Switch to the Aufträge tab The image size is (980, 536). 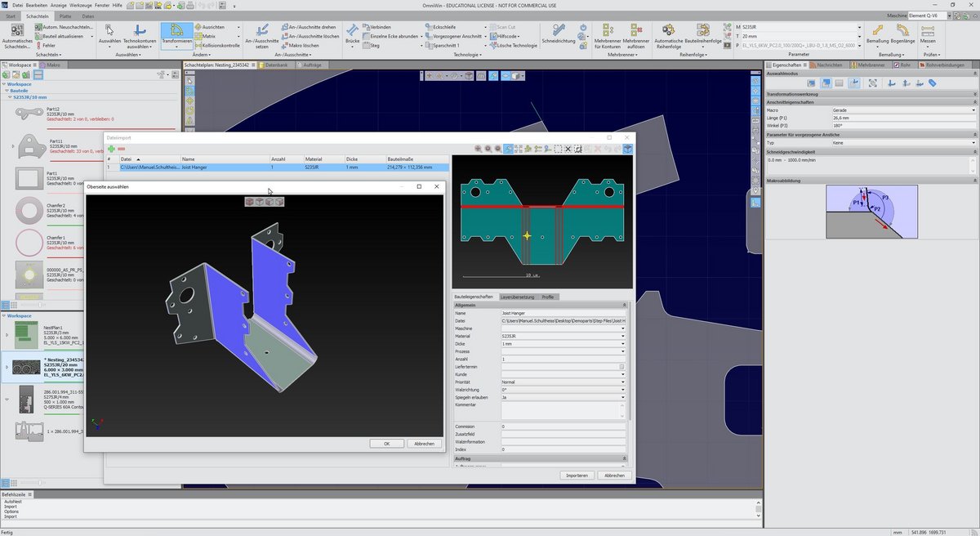(x=311, y=65)
